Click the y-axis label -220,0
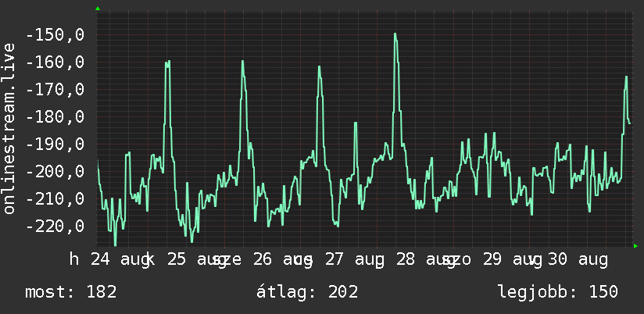The height and width of the screenshot is (314, 644). tap(55, 227)
